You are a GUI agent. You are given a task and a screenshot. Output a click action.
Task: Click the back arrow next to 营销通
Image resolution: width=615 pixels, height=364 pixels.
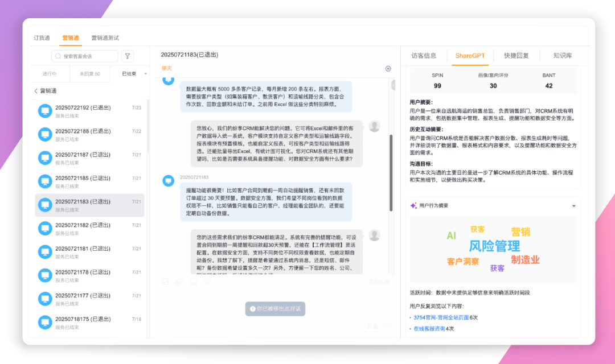click(36, 91)
